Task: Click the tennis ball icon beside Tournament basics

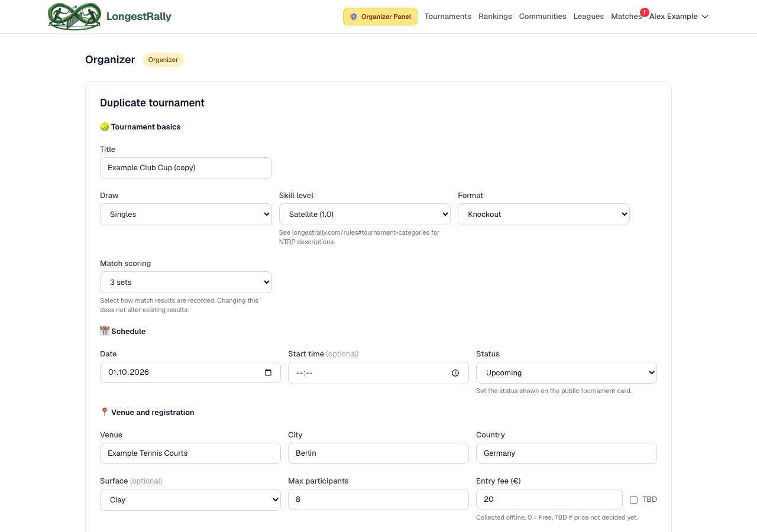Action: pos(105,126)
